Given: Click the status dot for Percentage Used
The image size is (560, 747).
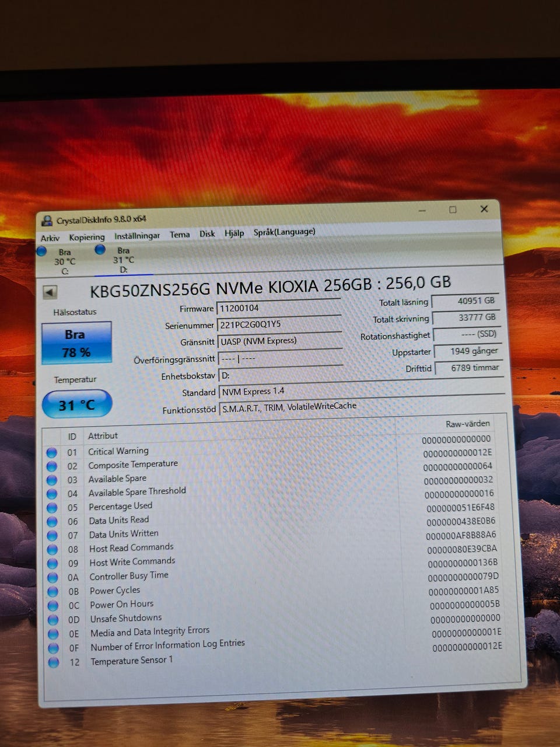Looking at the screenshot, I should coord(52,508).
